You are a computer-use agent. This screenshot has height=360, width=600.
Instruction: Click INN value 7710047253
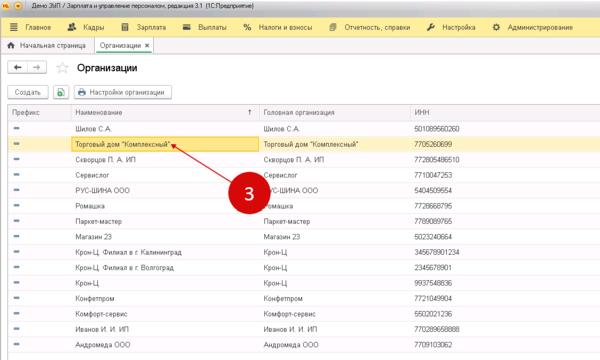click(x=433, y=175)
